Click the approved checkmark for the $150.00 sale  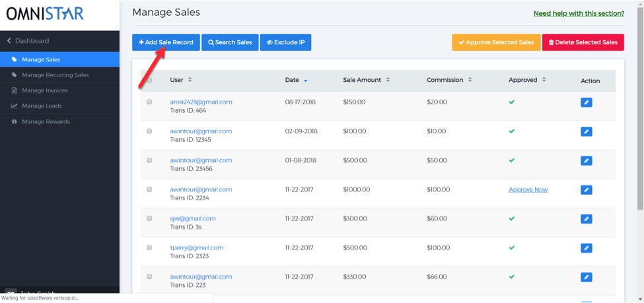tap(511, 102)
